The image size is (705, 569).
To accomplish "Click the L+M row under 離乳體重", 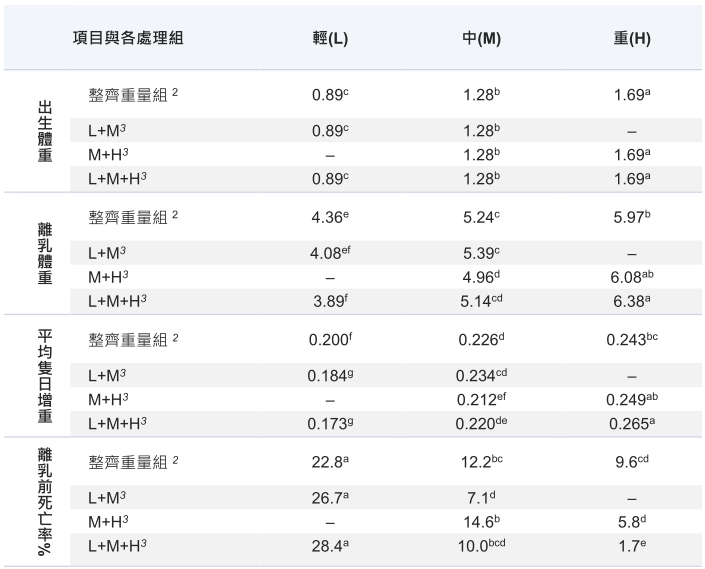I will point(386,253).
